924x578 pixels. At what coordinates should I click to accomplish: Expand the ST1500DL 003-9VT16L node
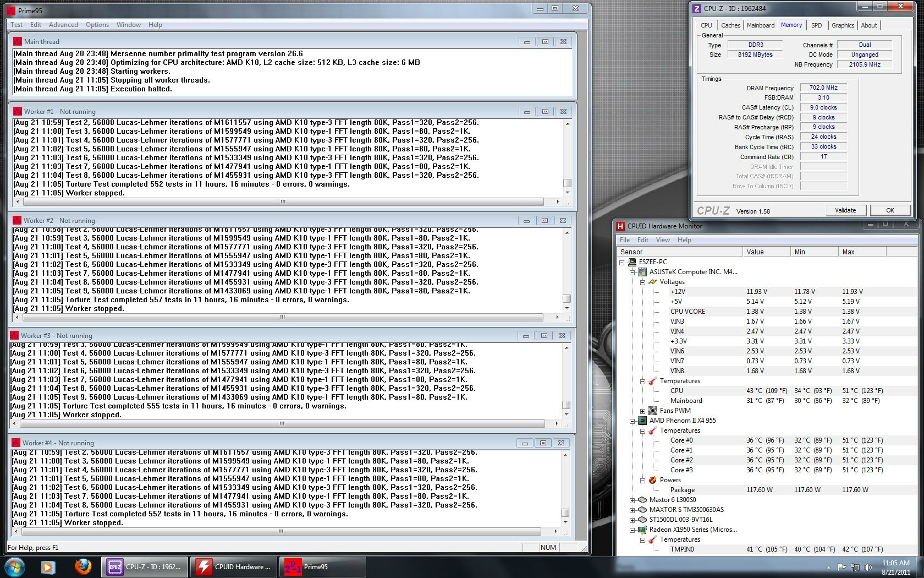coord(632,520)
